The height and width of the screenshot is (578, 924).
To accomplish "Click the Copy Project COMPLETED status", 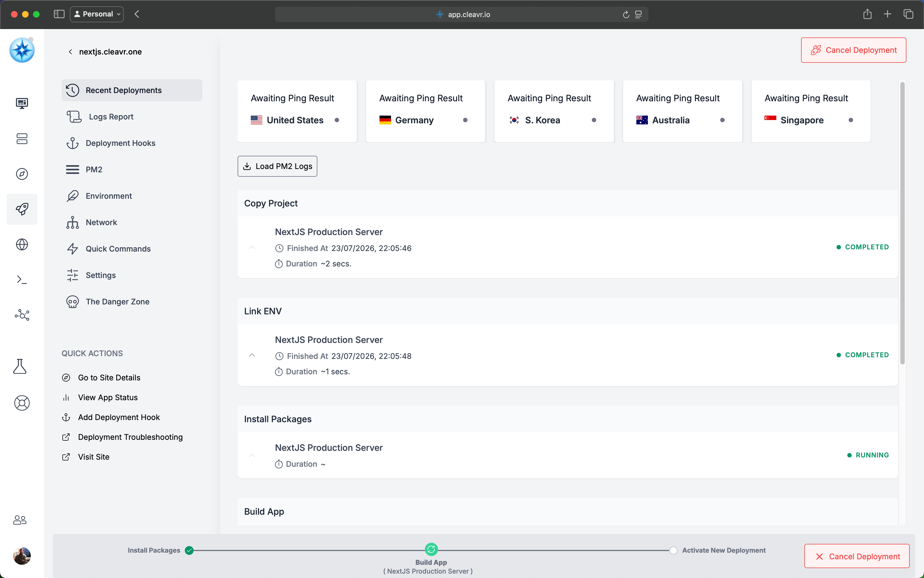I will click(862, 247).
